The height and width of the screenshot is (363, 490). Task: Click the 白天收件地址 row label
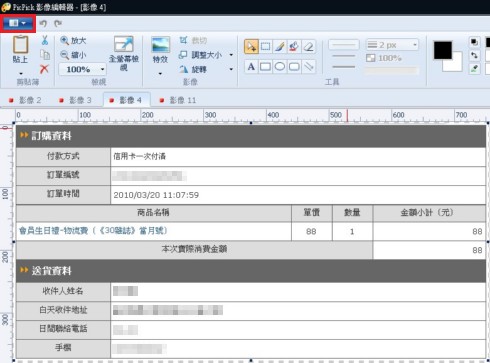(x=63, y=310)
